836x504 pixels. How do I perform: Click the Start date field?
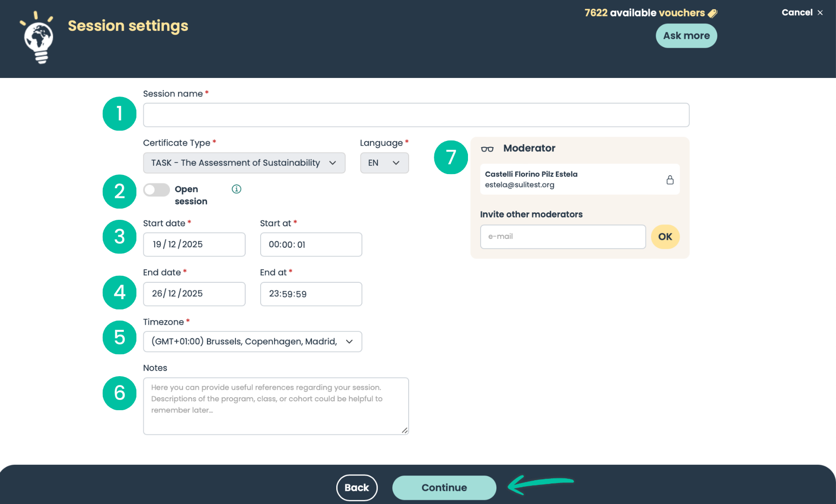pos(194,245)
